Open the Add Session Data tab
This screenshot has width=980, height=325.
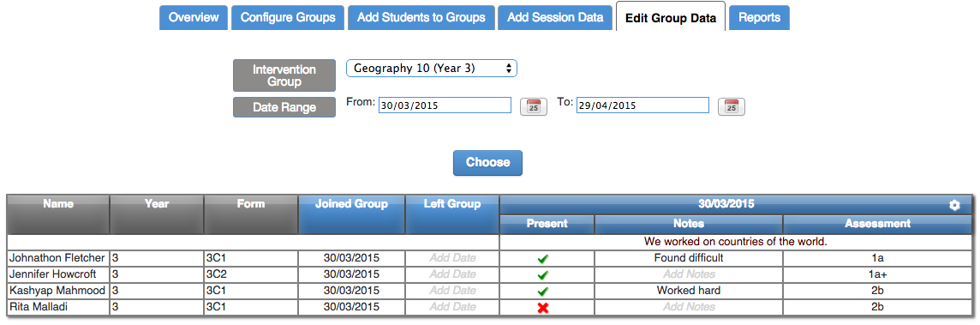[x=555, y=17]
